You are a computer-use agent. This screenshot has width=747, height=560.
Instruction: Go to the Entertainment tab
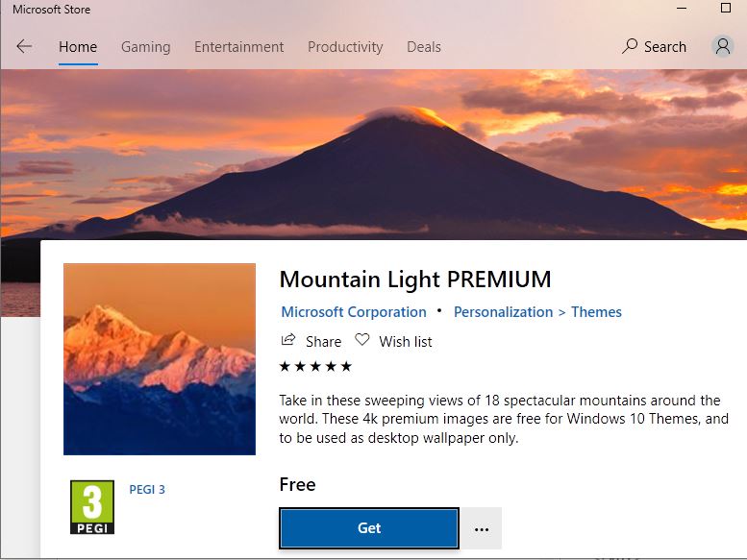238,46
